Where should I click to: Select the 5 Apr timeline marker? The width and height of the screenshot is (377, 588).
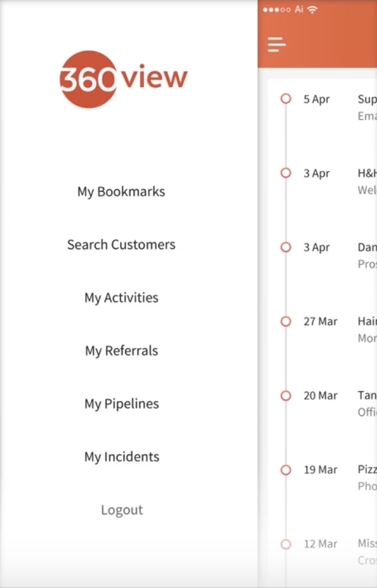286,99
